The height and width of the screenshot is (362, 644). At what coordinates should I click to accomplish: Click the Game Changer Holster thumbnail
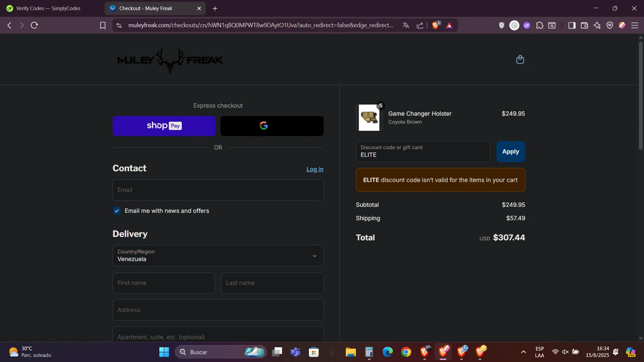click(369, 118)
